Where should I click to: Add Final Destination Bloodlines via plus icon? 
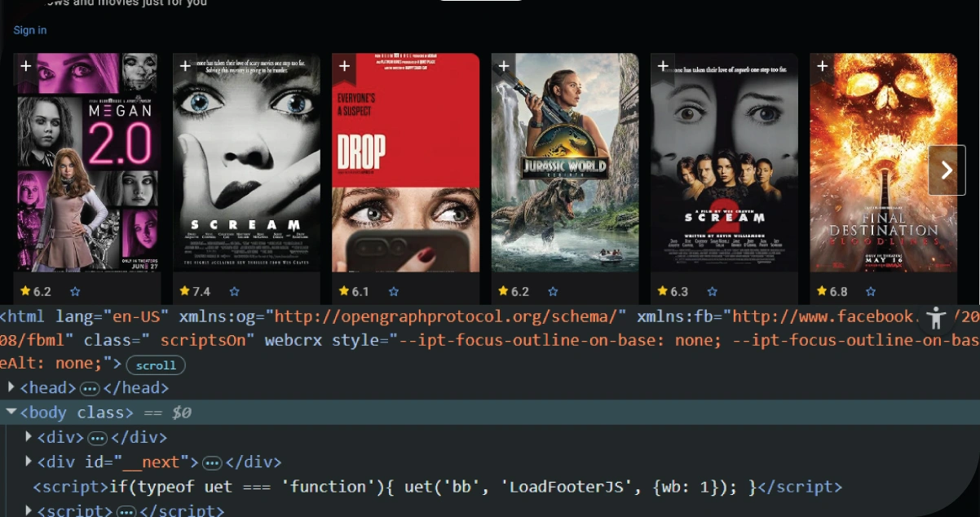point(822,66)
